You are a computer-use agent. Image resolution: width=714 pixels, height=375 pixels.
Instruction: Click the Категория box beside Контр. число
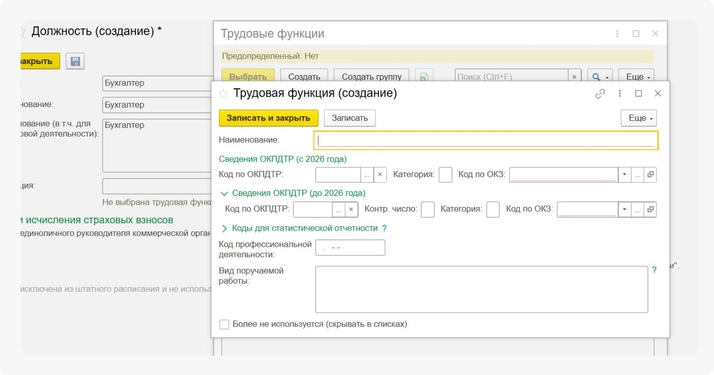(x=493, y=209)
